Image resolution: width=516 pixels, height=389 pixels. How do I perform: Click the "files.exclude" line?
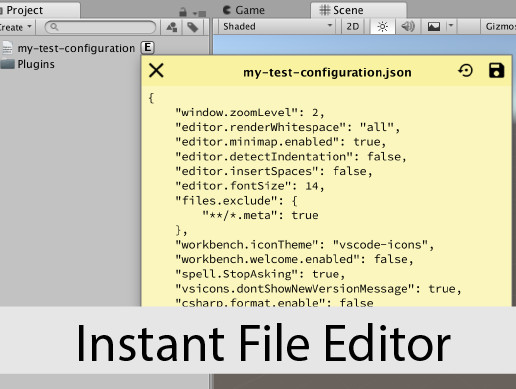click(x=237, y=200)
